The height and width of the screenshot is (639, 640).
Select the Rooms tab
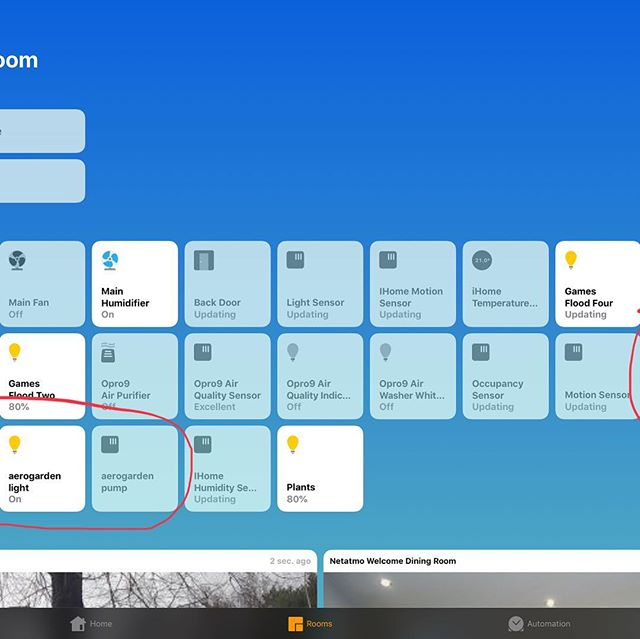[310, 624]
